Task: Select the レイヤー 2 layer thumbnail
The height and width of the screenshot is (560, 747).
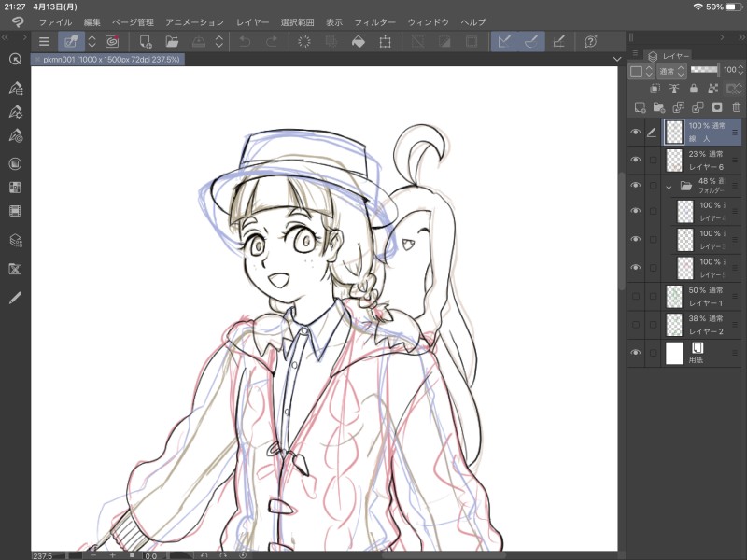Action: tap(674, 325)
